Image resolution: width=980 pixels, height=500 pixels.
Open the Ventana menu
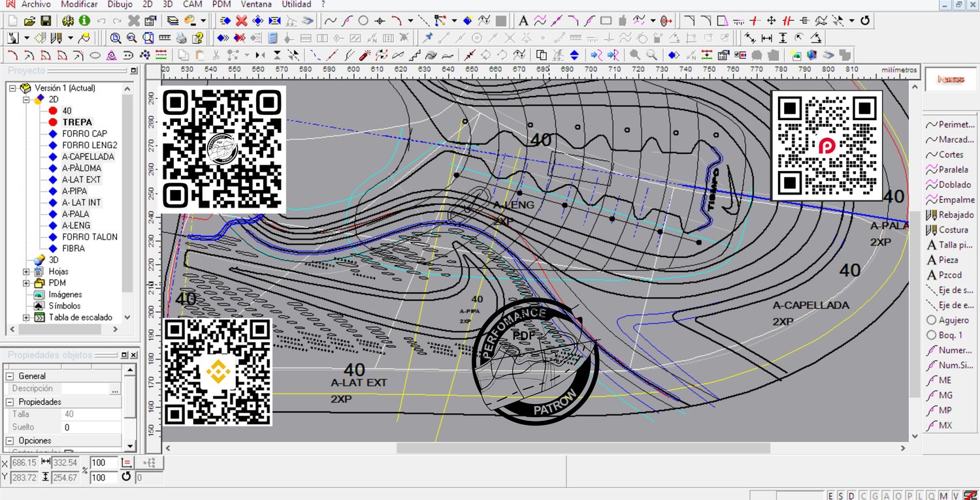[x=256, y=4]
